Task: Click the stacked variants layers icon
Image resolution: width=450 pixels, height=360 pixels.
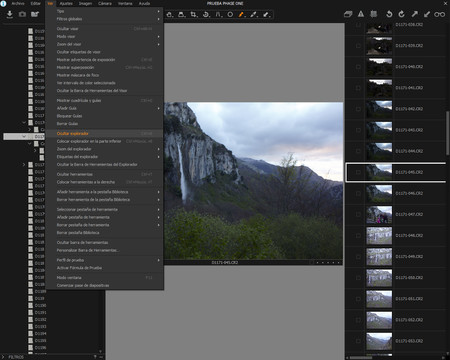Action: (x=348, y=14)
